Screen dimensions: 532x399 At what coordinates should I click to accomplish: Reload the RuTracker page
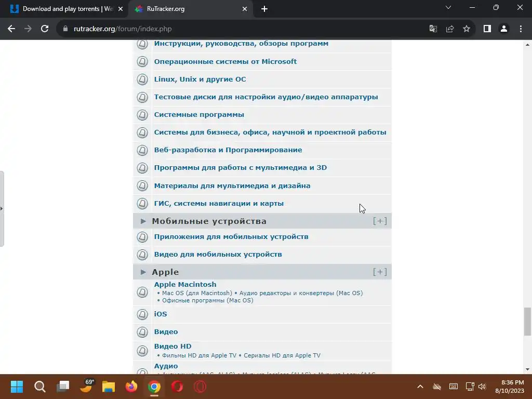click(x=45, y=29)
